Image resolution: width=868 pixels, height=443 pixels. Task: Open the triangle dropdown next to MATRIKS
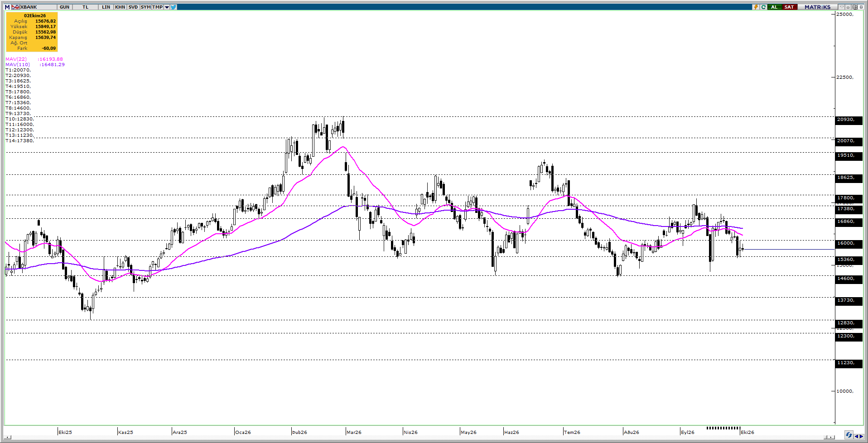pyautogui.click(x=842, y=7)
